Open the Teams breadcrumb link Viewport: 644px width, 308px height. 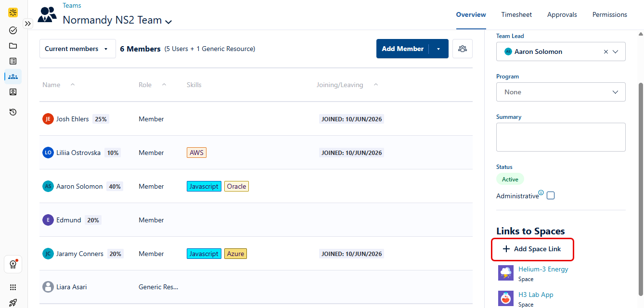click(x=72, y=6)
